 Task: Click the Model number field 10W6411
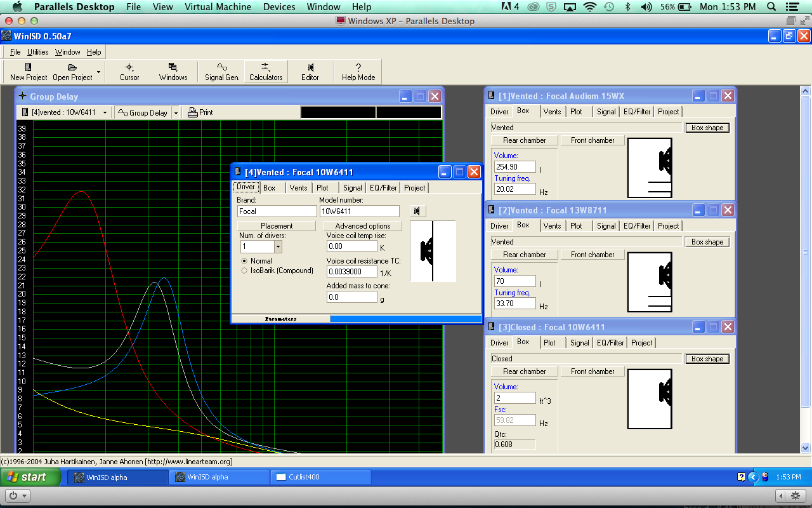point(360,211)
